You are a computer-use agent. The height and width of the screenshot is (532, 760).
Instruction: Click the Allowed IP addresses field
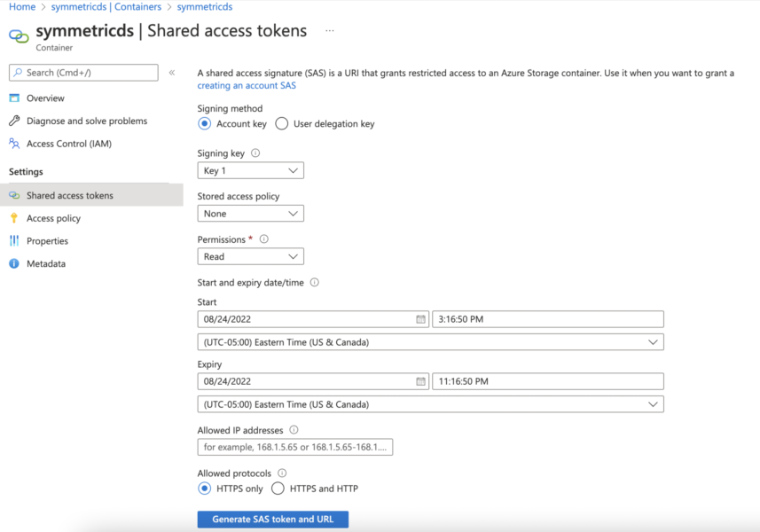(295, 447)
